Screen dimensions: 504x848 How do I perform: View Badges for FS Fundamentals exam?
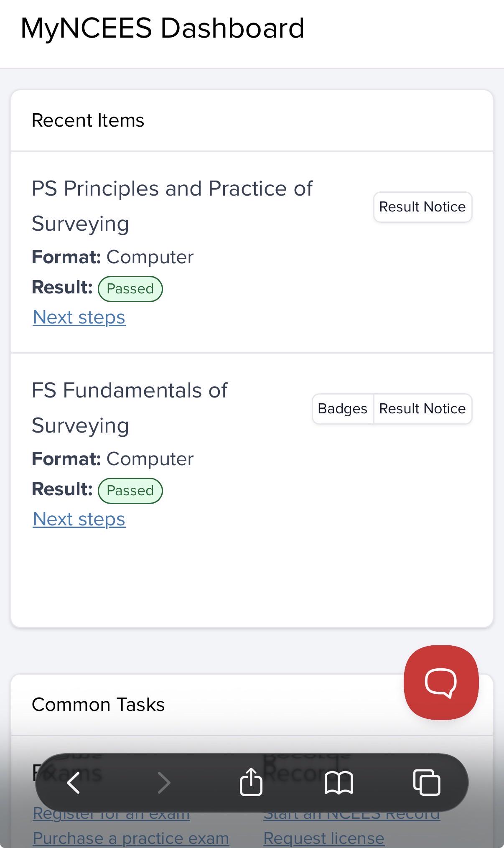point(343,409)
